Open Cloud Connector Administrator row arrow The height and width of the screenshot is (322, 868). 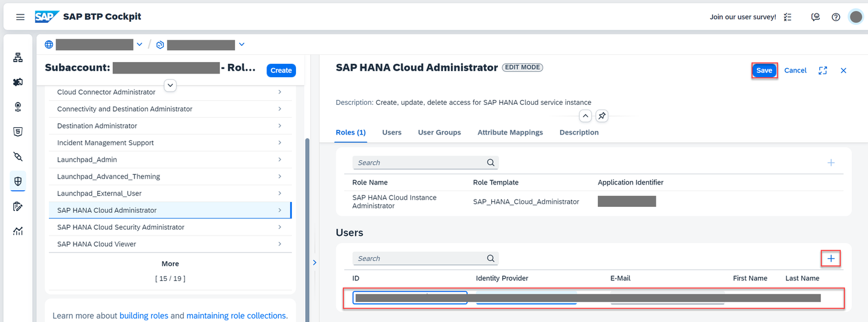[x=280, y=92]
